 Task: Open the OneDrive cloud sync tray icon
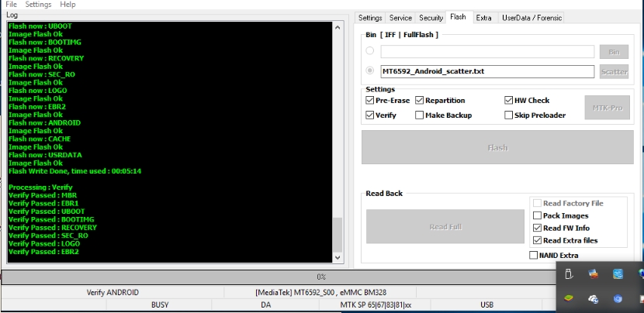[593, 299]
